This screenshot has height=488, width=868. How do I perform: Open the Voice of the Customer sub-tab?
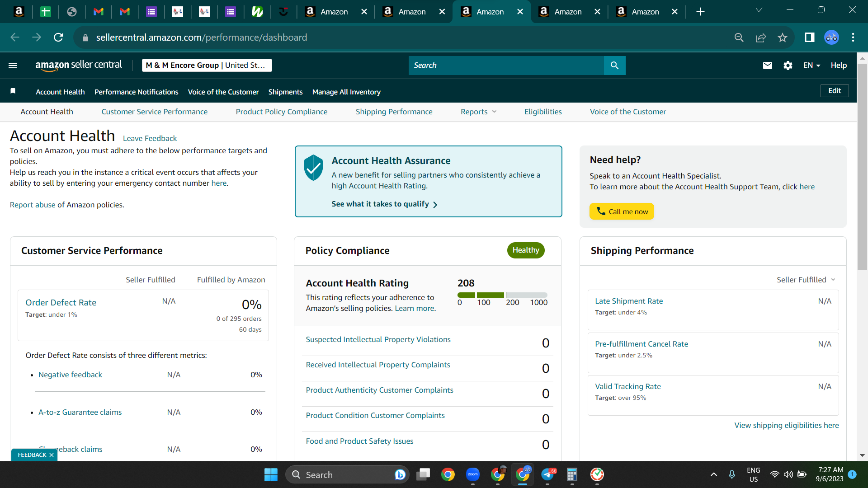[x=628, y=112]
